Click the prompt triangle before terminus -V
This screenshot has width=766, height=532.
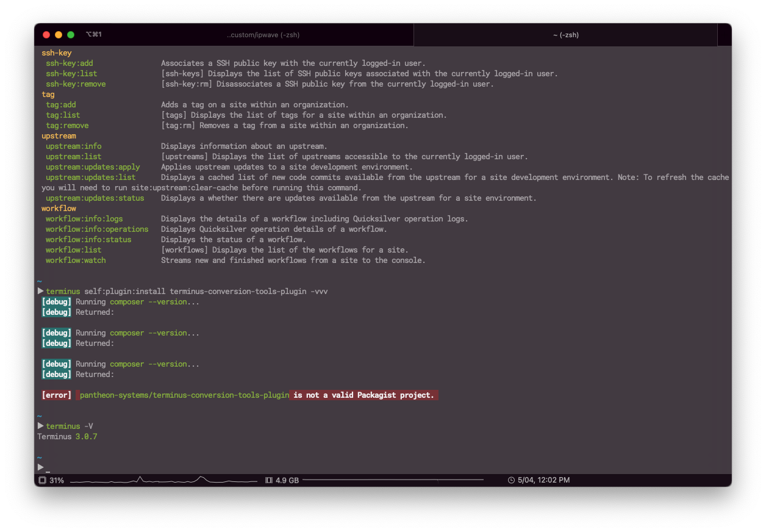(40, 426)
